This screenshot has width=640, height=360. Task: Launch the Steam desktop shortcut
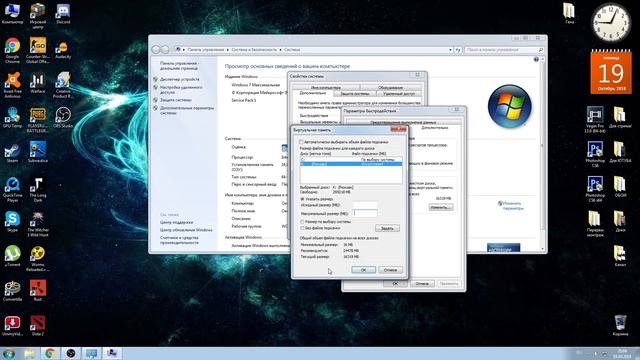tap(12, 153)
